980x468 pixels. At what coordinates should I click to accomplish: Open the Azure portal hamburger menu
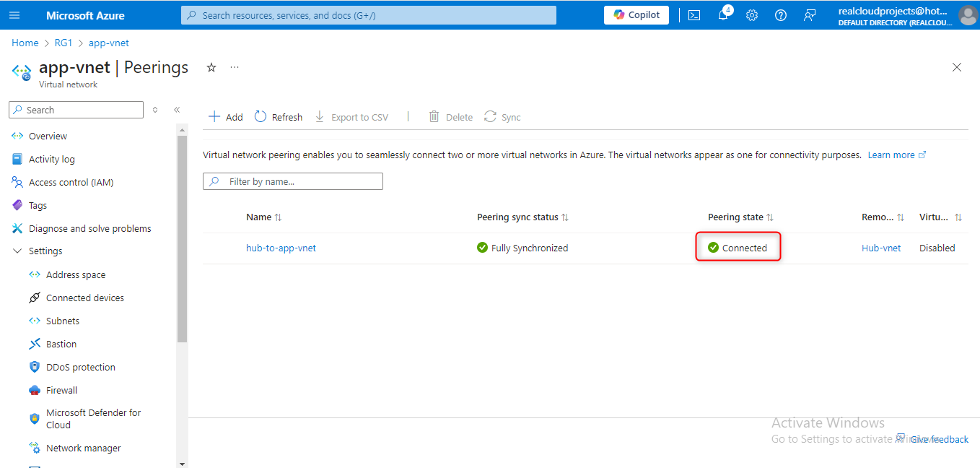(14, 15)
